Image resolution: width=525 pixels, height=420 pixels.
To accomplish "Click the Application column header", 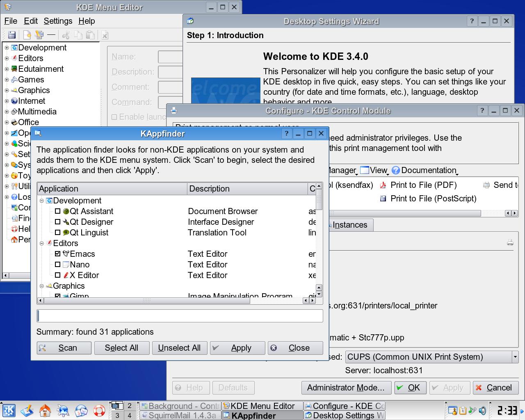I will [x=112, y=189].
